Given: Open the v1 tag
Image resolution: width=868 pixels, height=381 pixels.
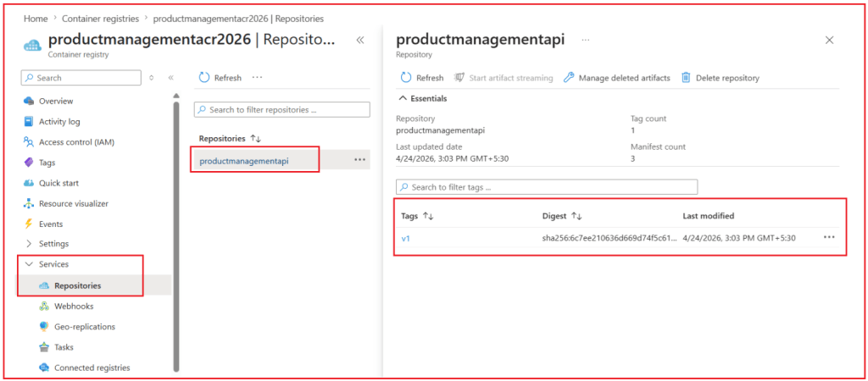Looking at the screenshot, I should [406, 238].
